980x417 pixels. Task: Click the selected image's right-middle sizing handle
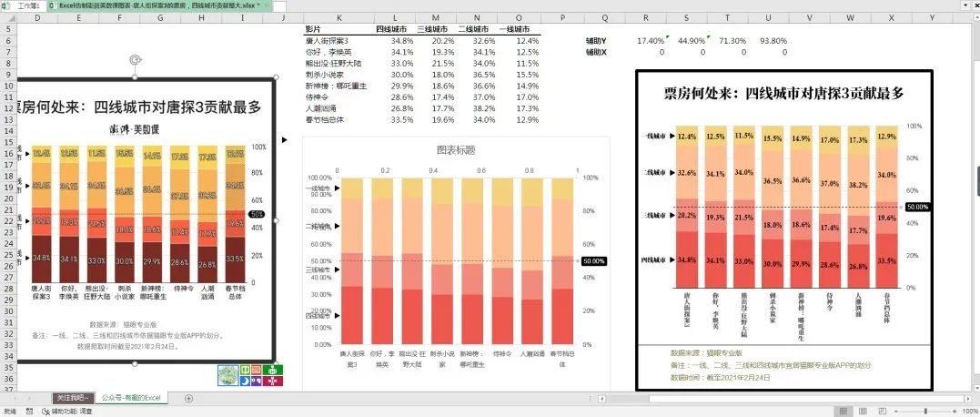pyautogui.click(x=276, y=220)
